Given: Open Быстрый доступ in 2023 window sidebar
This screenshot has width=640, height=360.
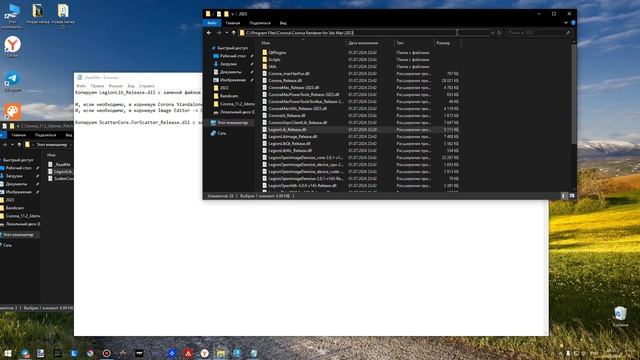Looking at the screenshot, I should pyautogui.click(x=232, y=48).
